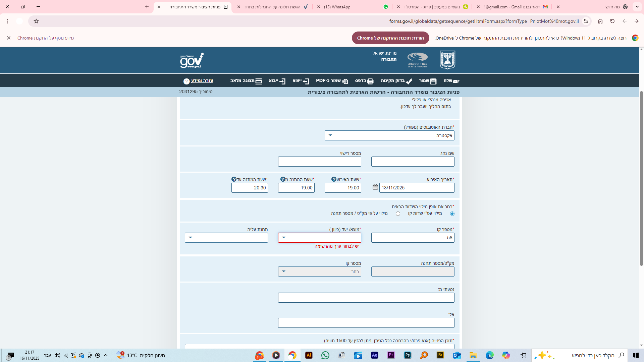
Task: Switch to the WhatsApp browser tab
Action: 352,7
